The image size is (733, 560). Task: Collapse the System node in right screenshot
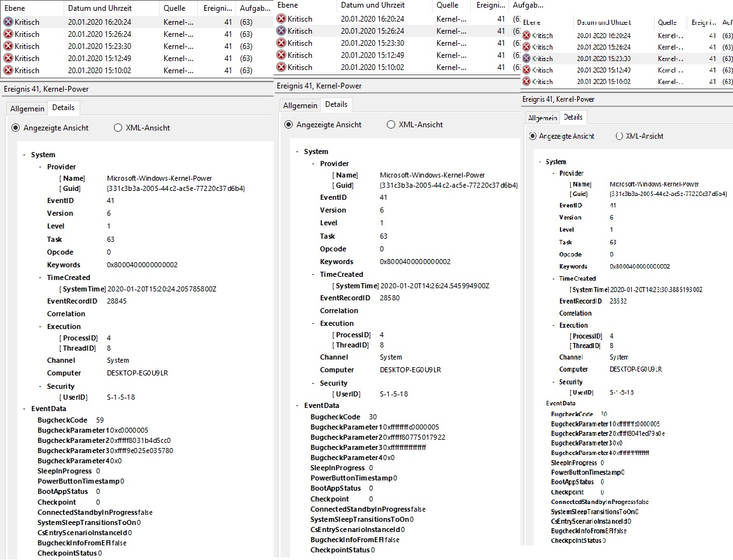pos(540,162)
